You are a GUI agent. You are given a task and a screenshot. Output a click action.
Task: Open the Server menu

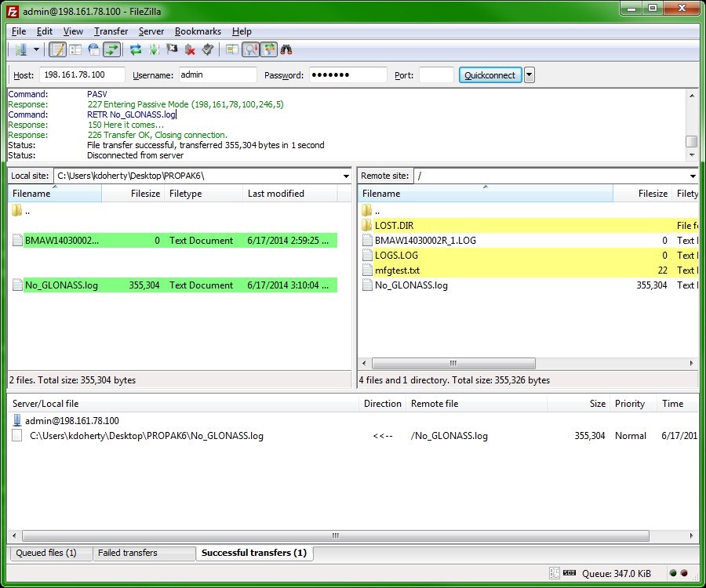[x=151, y=31]
